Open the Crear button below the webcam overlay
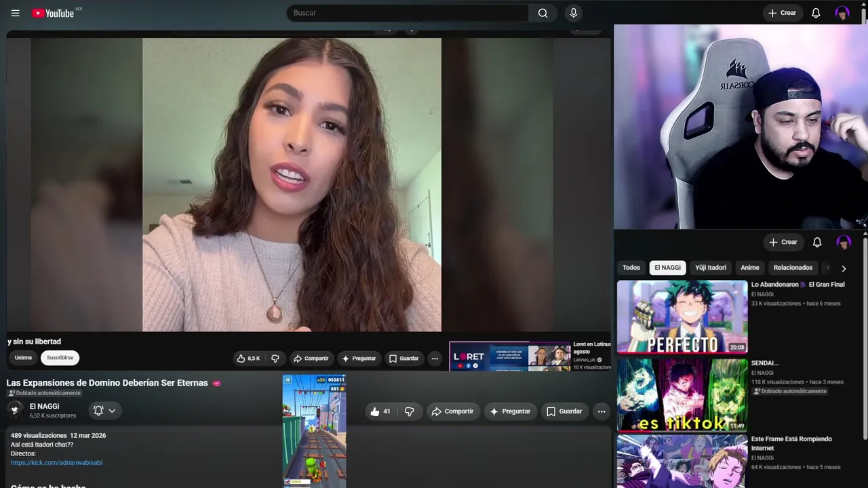Viewport: 868px width, 488px height. pyautogui.click(x=783, y=242)
